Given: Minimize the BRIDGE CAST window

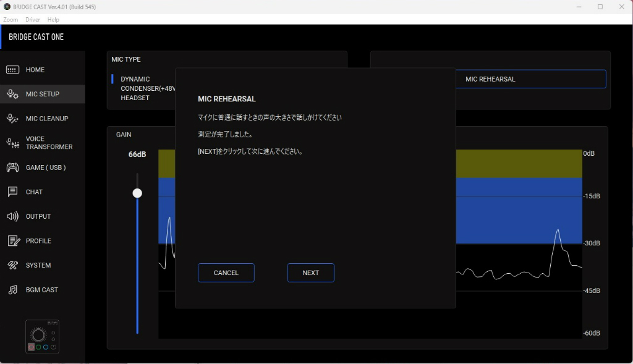Looking at the screenshot, I should click(x=579, y=7).
